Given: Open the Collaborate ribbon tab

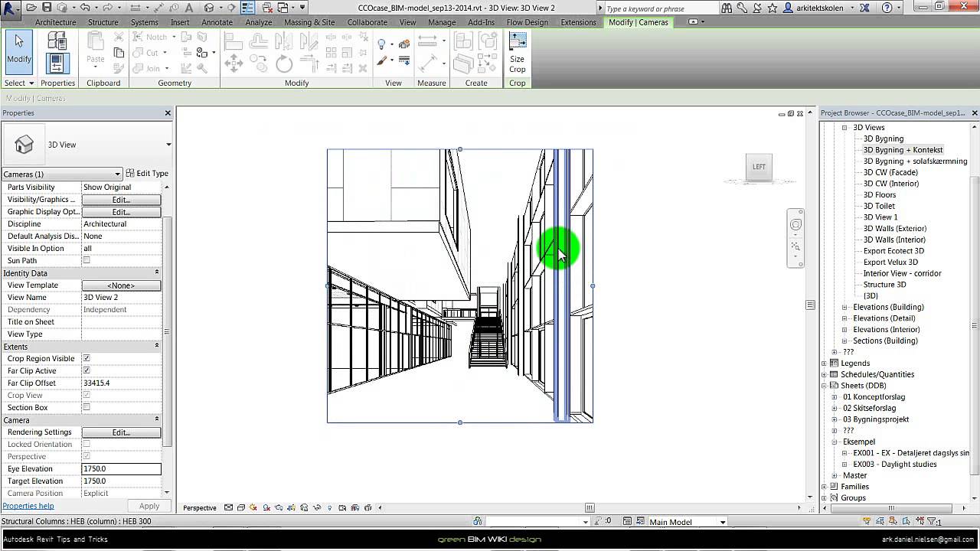Looking at the screenshot, I should tap(367, 22).
